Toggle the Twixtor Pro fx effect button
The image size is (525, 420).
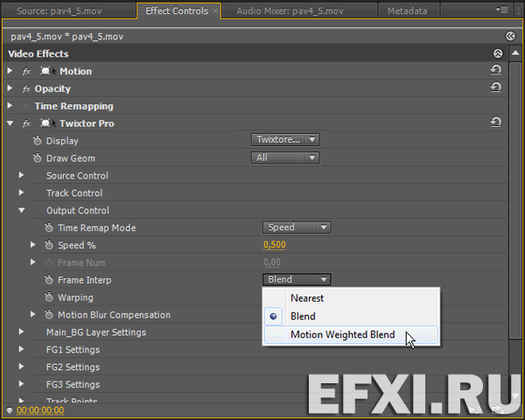click(26, 123)
